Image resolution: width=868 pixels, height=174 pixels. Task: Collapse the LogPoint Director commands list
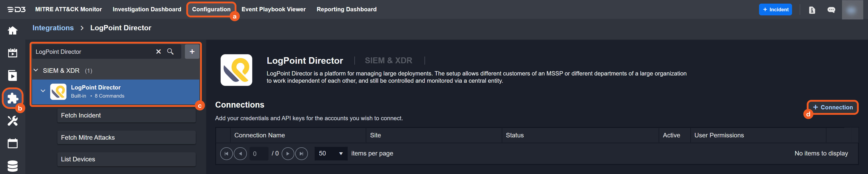pyautogui.click(x=43, y=91)
